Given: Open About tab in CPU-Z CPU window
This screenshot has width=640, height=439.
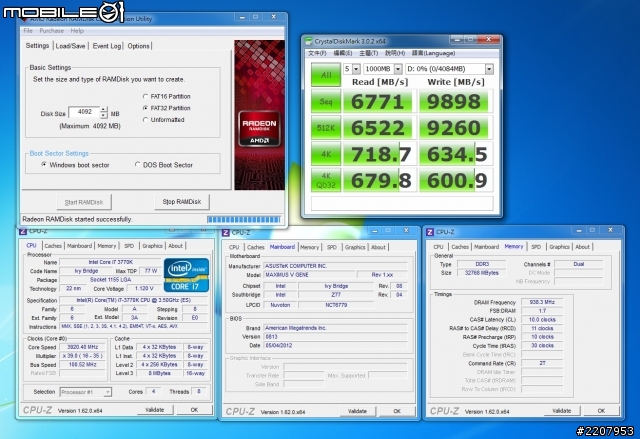Looking at the screenshot, I should [176, 246].
